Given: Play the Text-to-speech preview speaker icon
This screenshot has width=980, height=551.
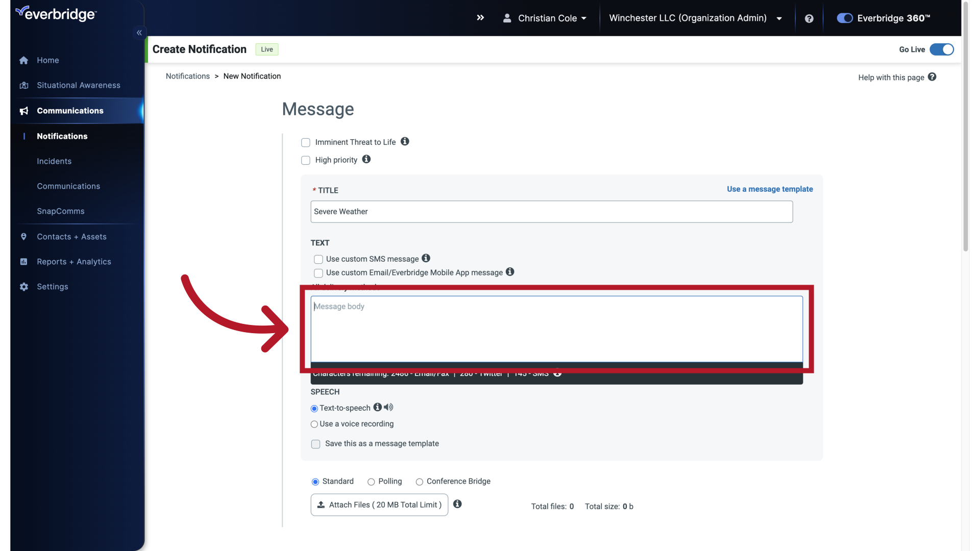Looking at the screenshot, I should click(388, 407).
